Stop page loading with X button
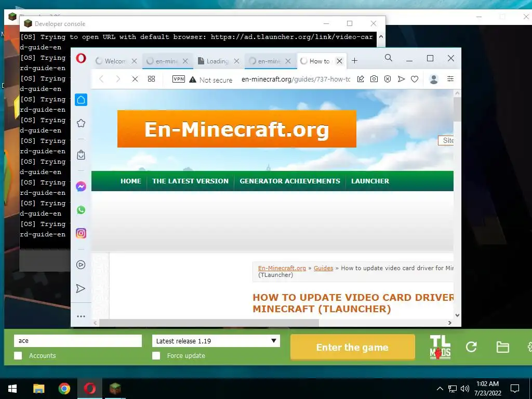The width and height of the screenshot is (532, 399). [x=135, y=79]
